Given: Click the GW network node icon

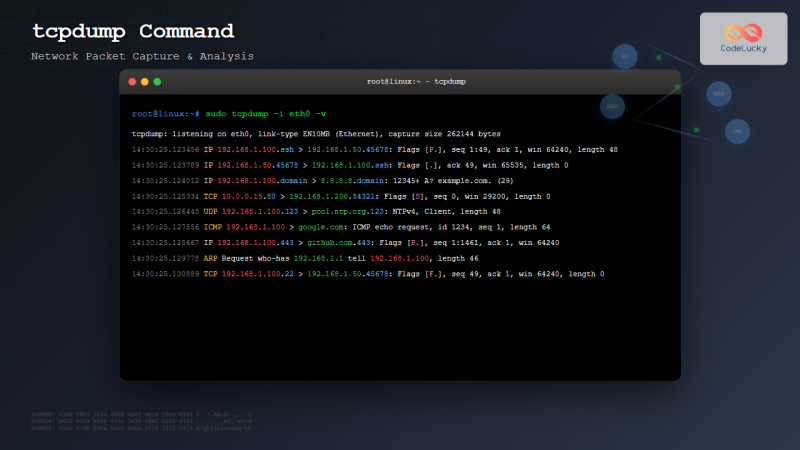Looking at the screenshot, I should pos(737,131).
